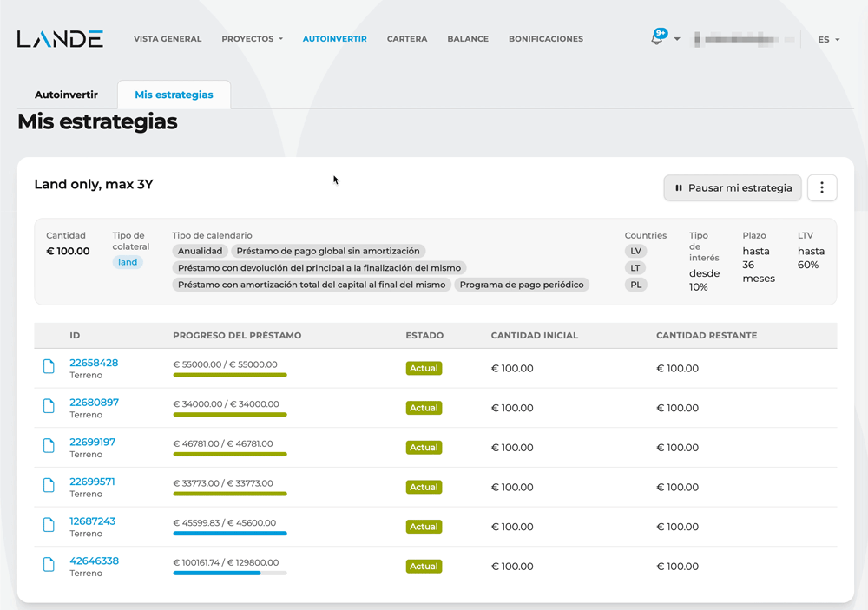
Task: Open the ES language selector
Action: 829,39
